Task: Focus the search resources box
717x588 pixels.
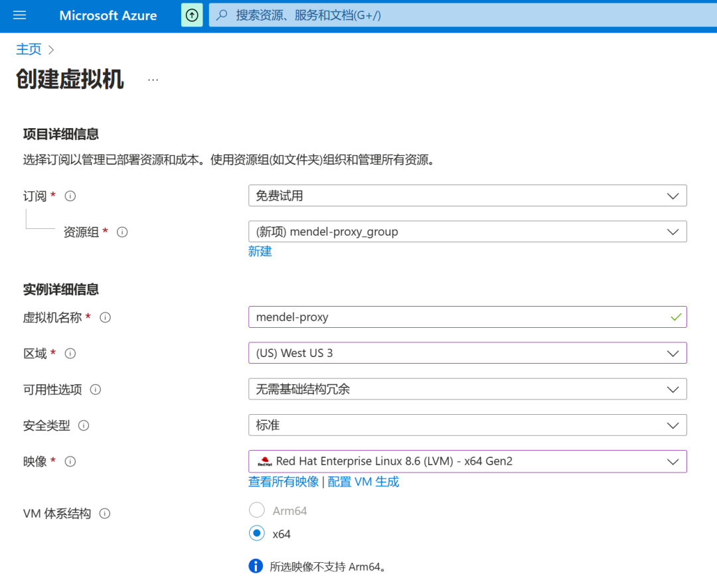Action: tap(463, 15)
